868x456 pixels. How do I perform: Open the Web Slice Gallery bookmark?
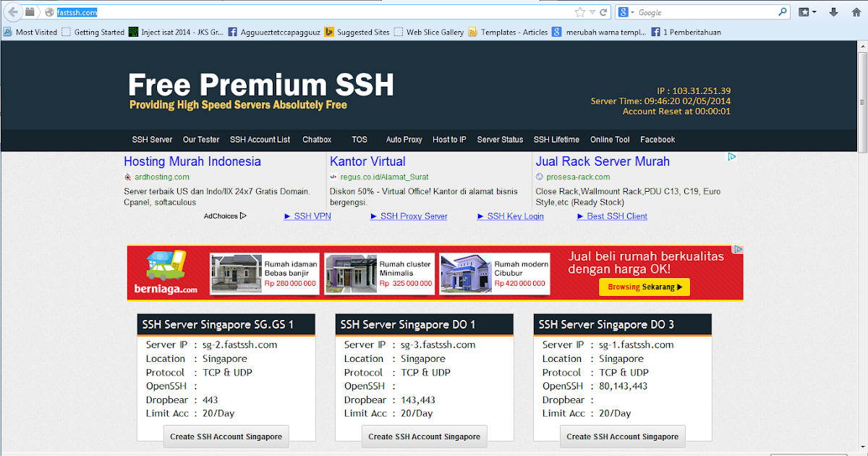429,32
